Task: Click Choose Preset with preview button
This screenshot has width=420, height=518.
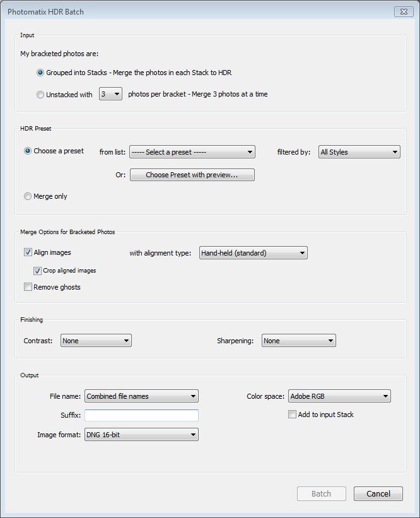Action: click(x=192, y=175)
